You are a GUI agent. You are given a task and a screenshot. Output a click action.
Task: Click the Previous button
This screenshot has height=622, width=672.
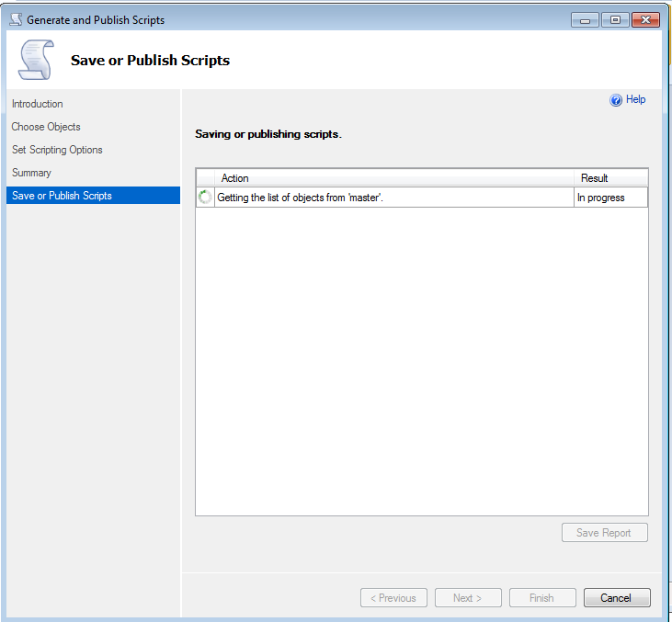[393, 598]
